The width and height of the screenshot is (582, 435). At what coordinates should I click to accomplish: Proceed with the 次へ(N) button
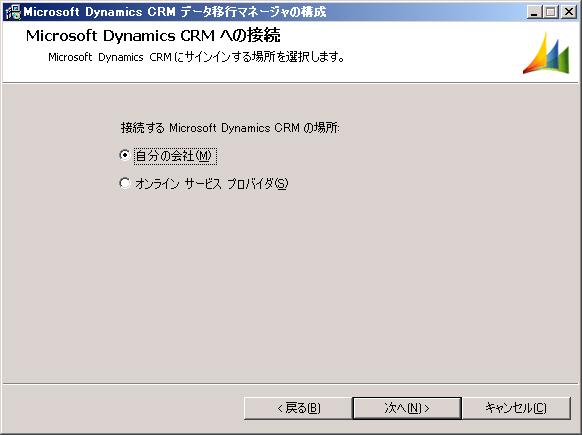407,408
